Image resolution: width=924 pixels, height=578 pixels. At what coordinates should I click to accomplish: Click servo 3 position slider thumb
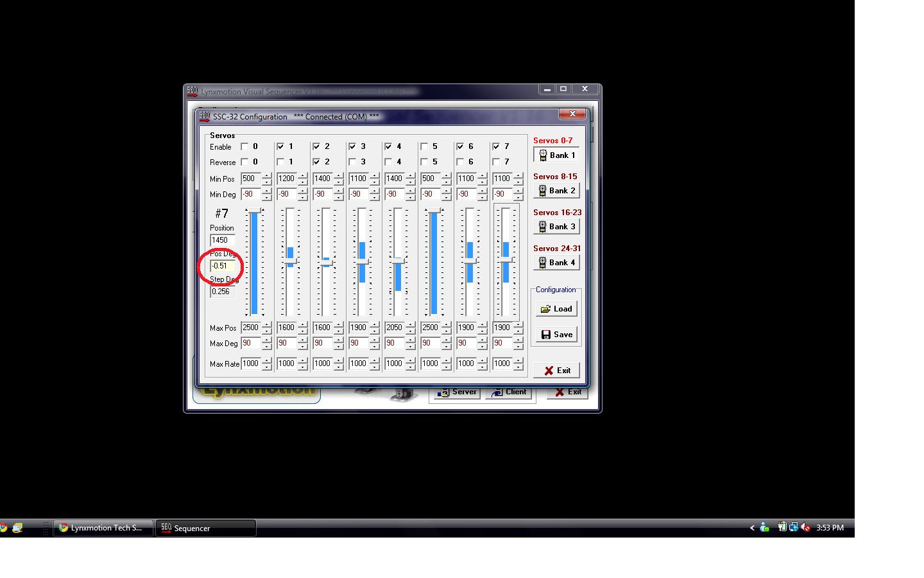[x=363, y=261]
